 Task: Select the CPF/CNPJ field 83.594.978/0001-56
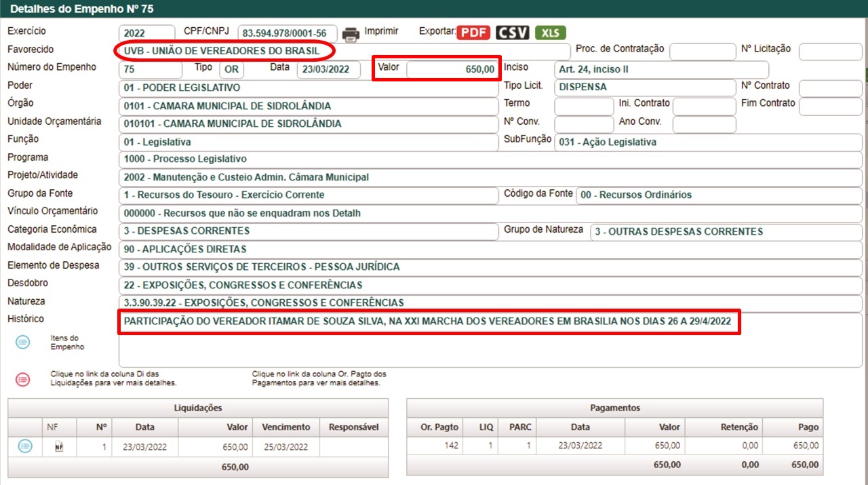[288, 34]
